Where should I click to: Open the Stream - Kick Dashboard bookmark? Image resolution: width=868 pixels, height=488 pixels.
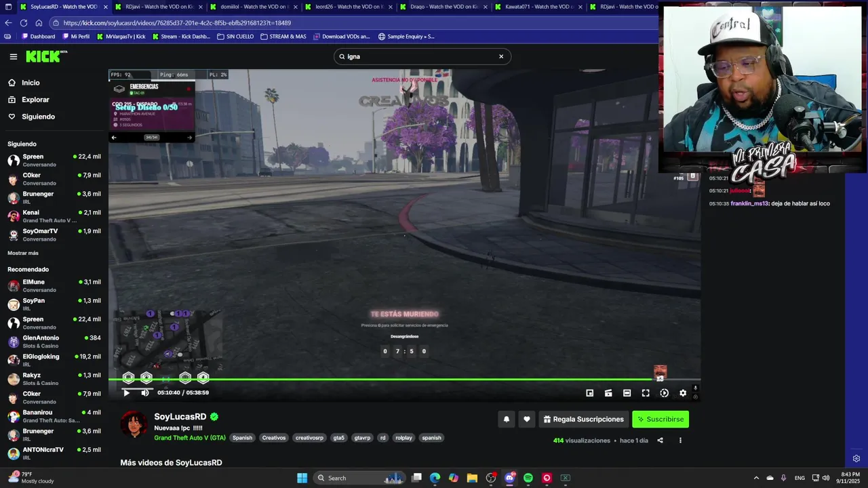click(x=181, y=37)
